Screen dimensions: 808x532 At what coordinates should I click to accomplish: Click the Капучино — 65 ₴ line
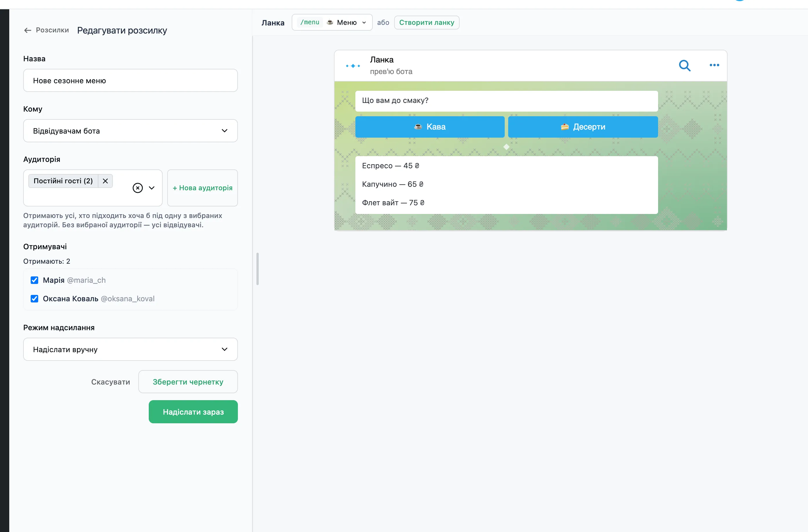point(392,184)
